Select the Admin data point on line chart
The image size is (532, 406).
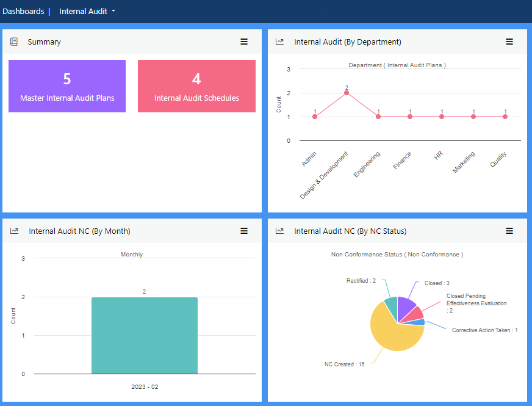click(315, 117)
